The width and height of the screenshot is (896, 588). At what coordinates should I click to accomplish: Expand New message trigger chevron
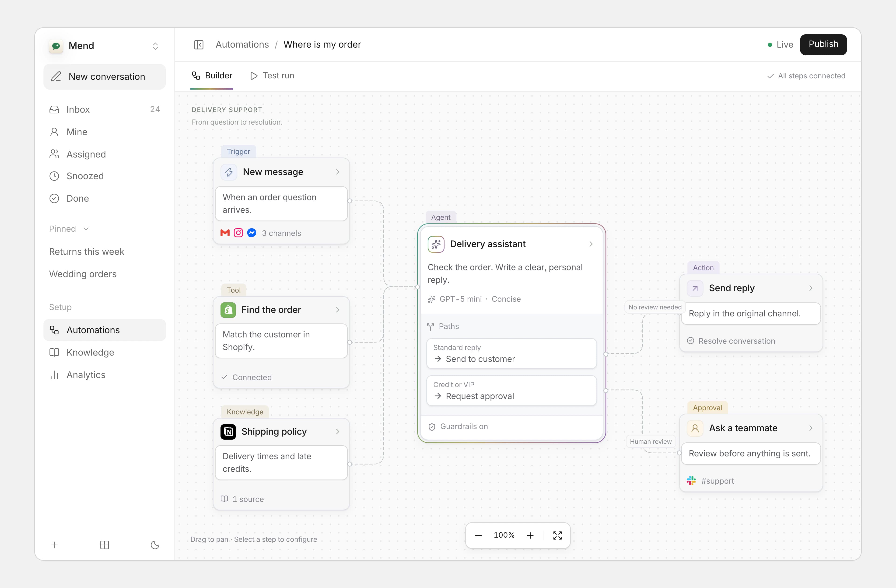coord(338,172)
